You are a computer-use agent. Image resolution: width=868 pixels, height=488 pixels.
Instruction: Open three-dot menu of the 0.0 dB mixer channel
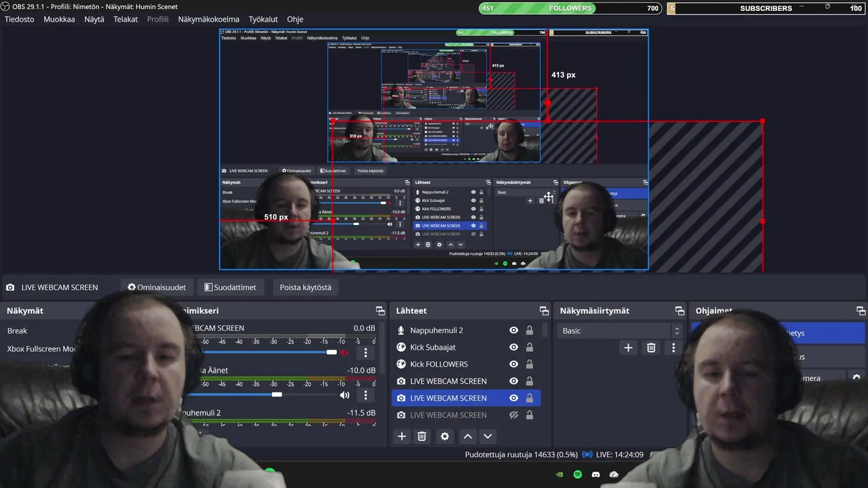tap(366, 352)
